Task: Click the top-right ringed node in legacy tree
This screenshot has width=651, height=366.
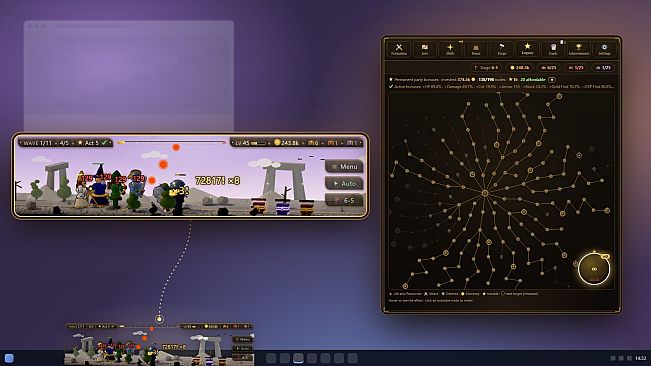Action: [x=559, y=96]
